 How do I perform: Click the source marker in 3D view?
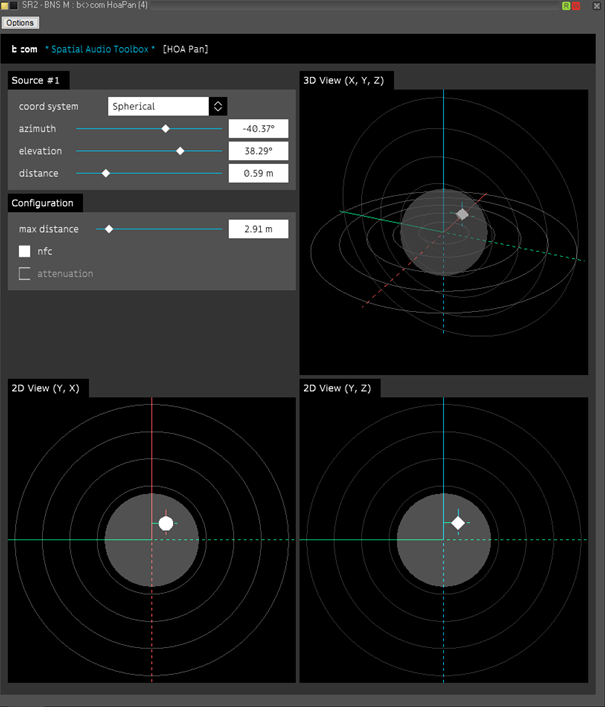click(462, 214)
